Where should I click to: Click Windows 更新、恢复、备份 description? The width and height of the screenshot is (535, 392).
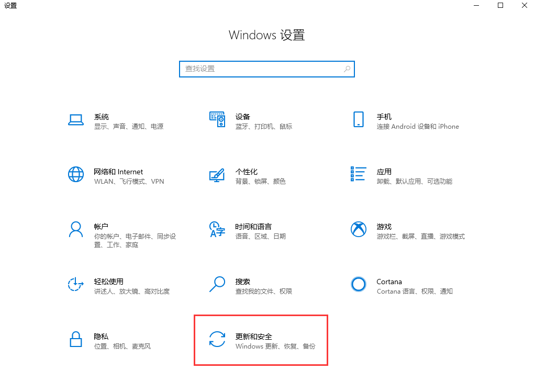click(x=275, y=346)
